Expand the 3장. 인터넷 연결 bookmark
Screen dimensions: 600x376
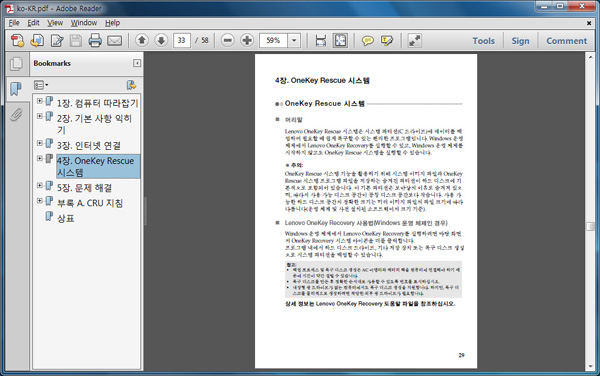(x=39, y=143)
